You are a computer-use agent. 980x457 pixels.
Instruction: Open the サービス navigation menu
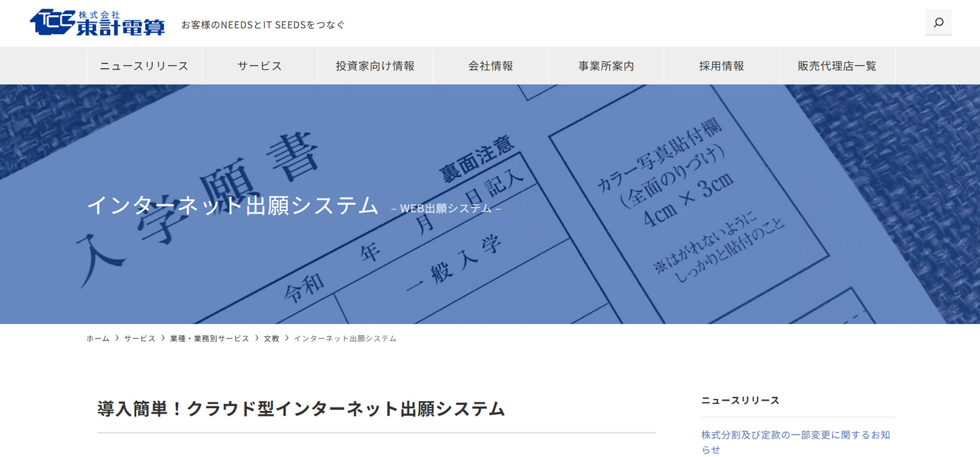click(260, 66)
